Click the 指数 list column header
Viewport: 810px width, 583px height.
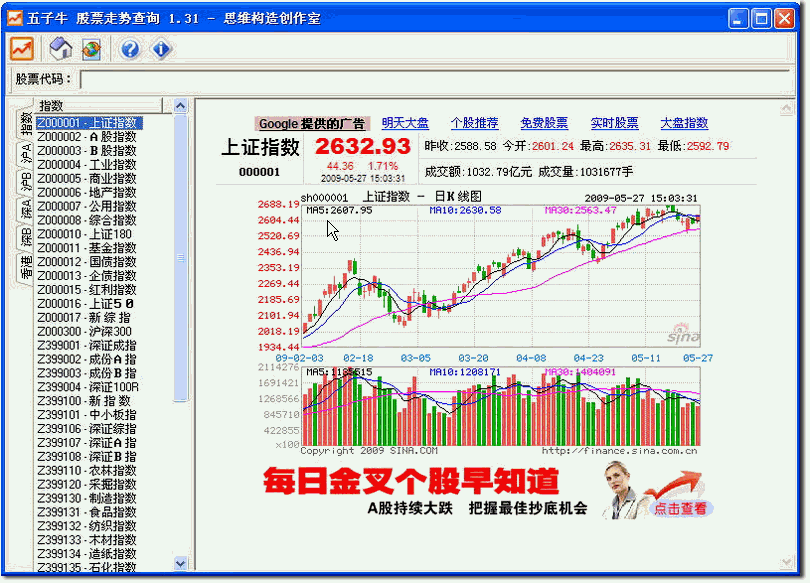click(x=98, y=106)
